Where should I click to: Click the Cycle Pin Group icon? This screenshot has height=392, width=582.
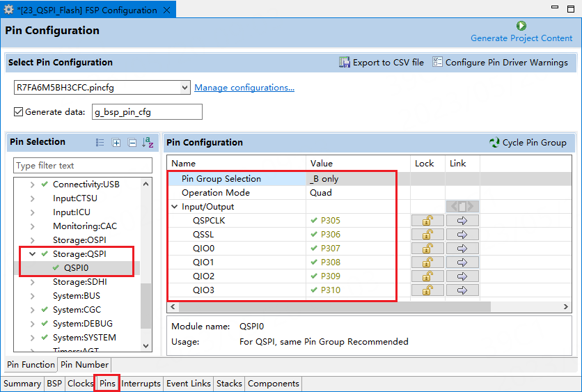pyautogui.click(x=495, y=143)
